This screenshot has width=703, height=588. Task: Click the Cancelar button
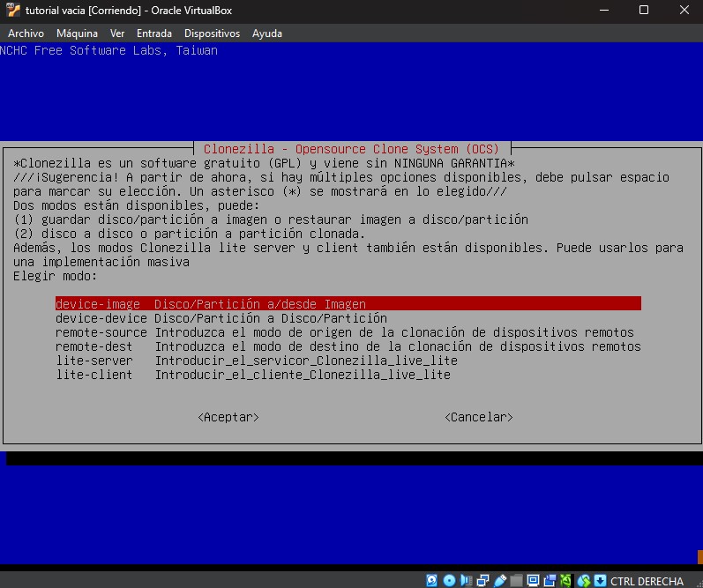click(479, 417)
